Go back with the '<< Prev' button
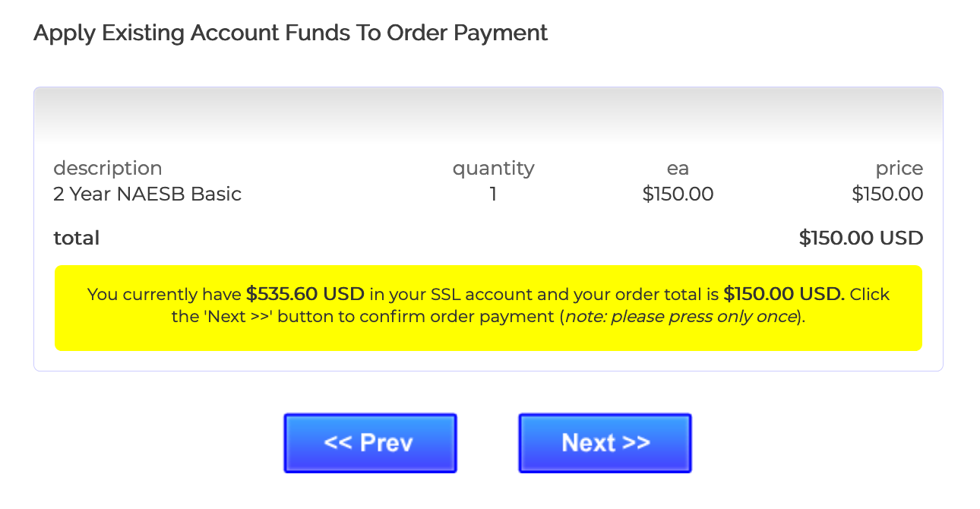Image resolution: width=980 pixels, height=509 pixels. click(370, 443)
